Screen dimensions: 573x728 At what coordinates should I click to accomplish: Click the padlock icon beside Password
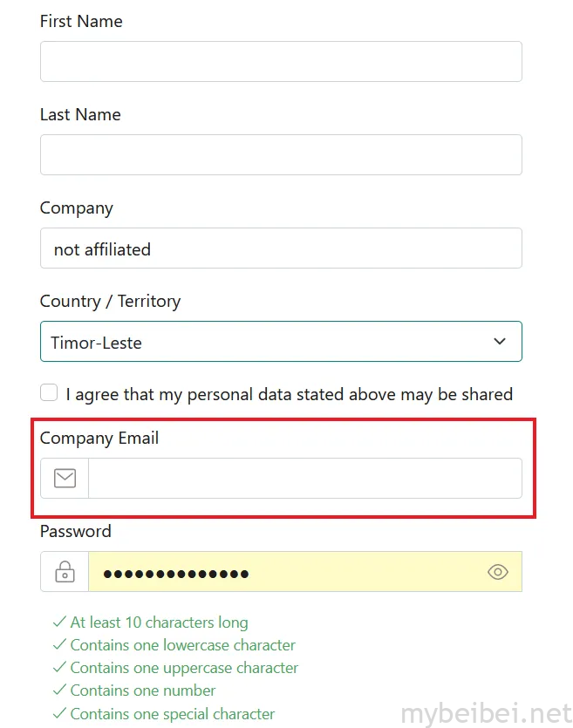pos(65,572)
